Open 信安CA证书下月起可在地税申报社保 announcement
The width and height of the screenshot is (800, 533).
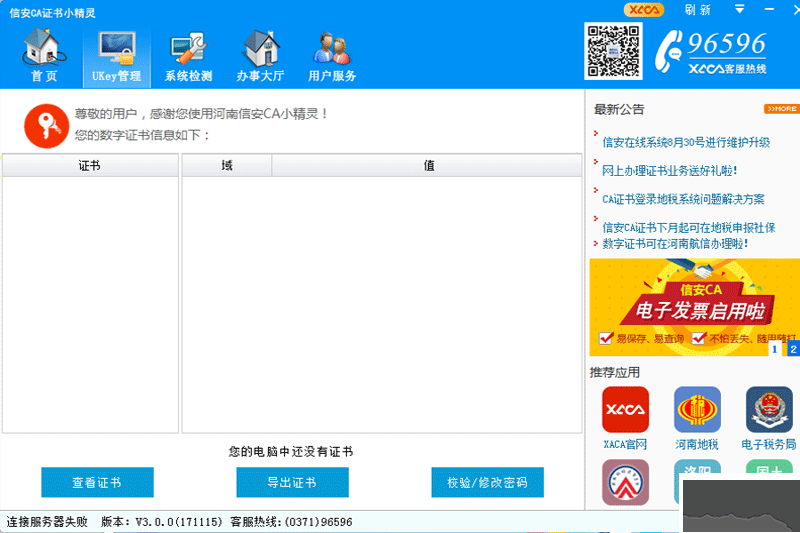click(689, 227)
